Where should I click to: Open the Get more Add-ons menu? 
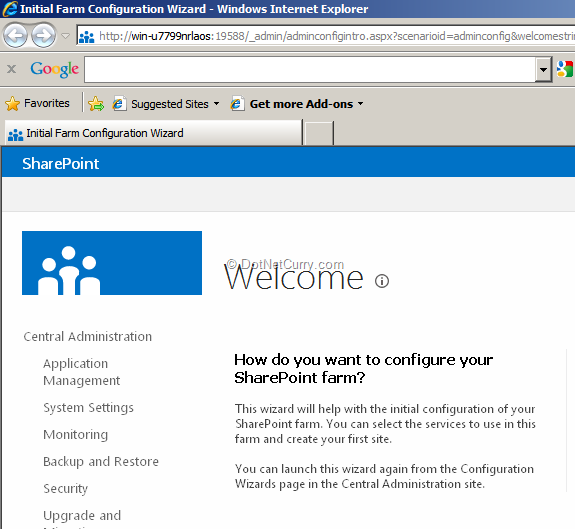(x=297, y=104)
